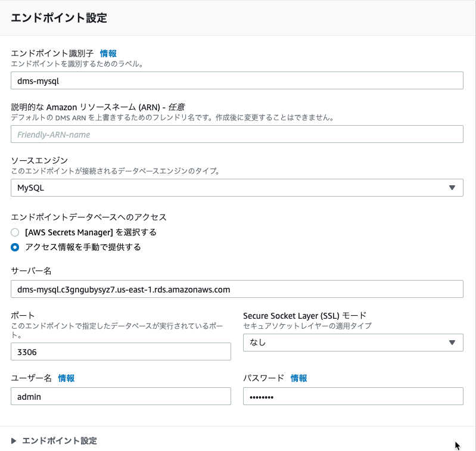Open 情報 link next to ユーザー名
The image size is (476, 451).
(x=66, y=378)
